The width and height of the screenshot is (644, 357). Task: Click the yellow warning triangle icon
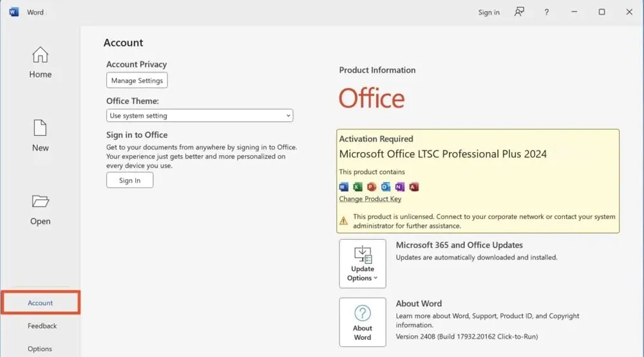(343, 221)
